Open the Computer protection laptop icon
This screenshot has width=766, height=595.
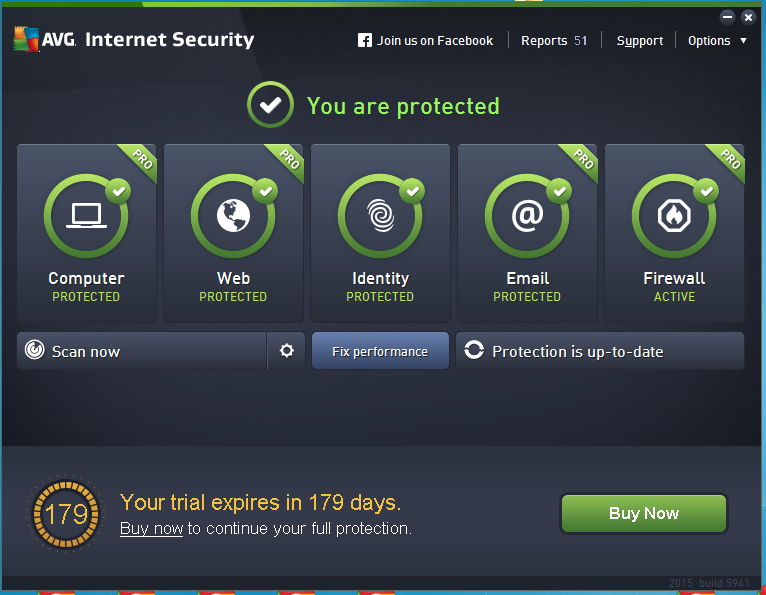pos(86,216)
